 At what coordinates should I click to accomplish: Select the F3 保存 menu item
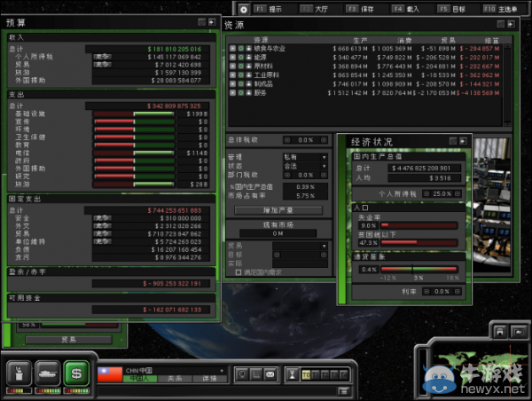click(x=371, y=9)
